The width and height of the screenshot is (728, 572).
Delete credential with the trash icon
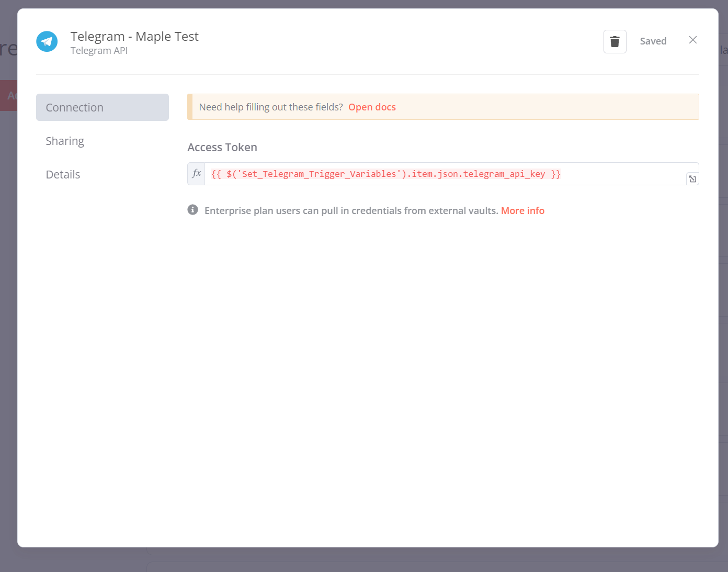coord(615,41)
